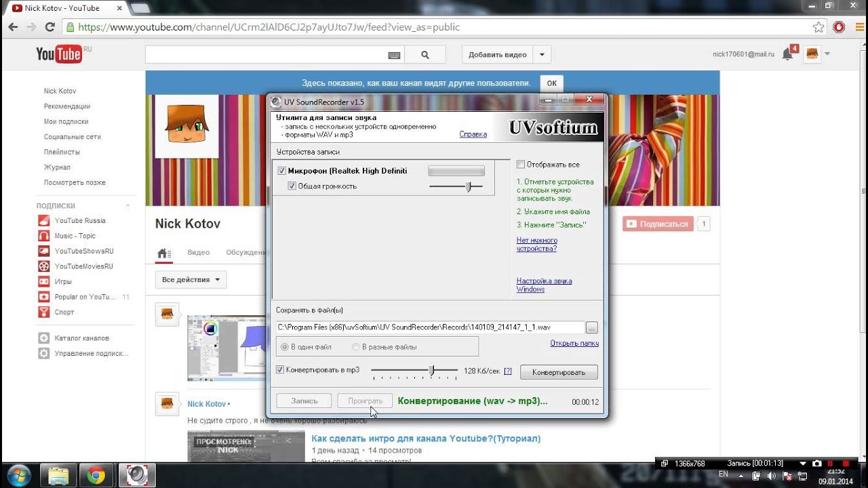Open Управление подписками via its gear icon
This screenshot has height=488, width=868.
click(x=43, y=353)
